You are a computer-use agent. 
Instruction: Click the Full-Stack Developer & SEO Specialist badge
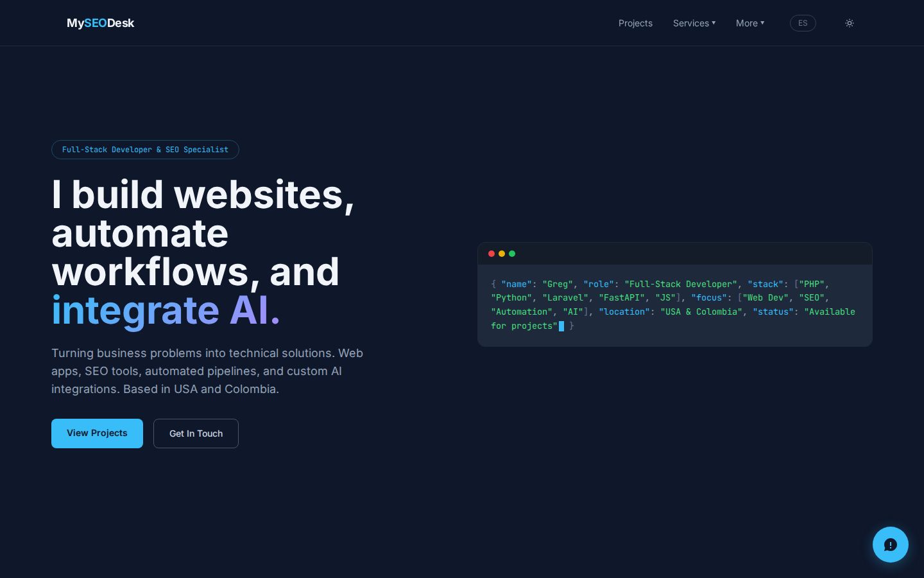(145, 150)
